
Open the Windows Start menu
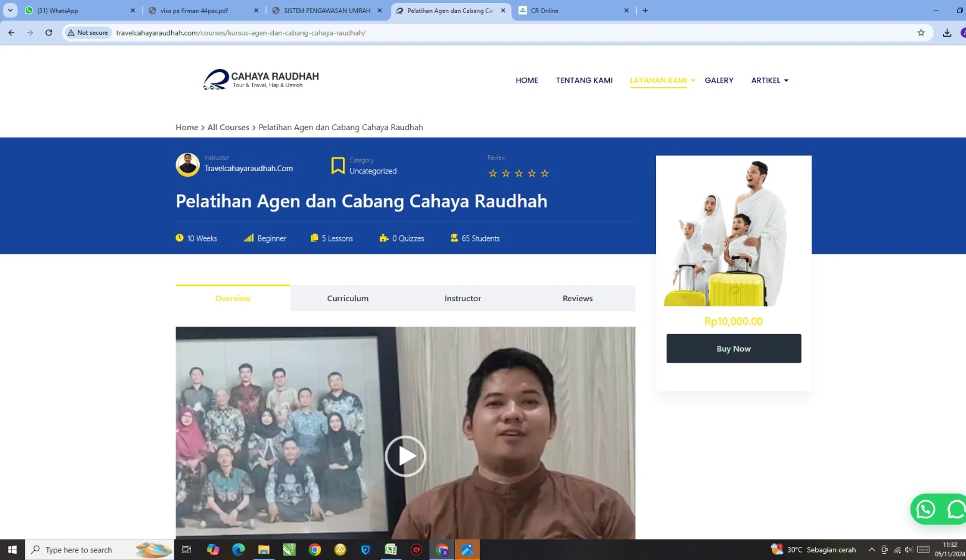pos(12,549)
